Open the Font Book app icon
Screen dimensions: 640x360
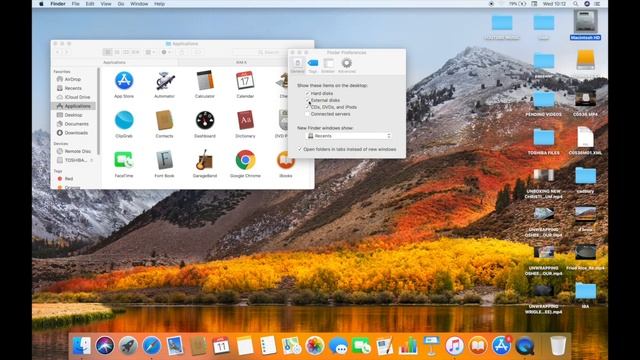coord(164,160)
